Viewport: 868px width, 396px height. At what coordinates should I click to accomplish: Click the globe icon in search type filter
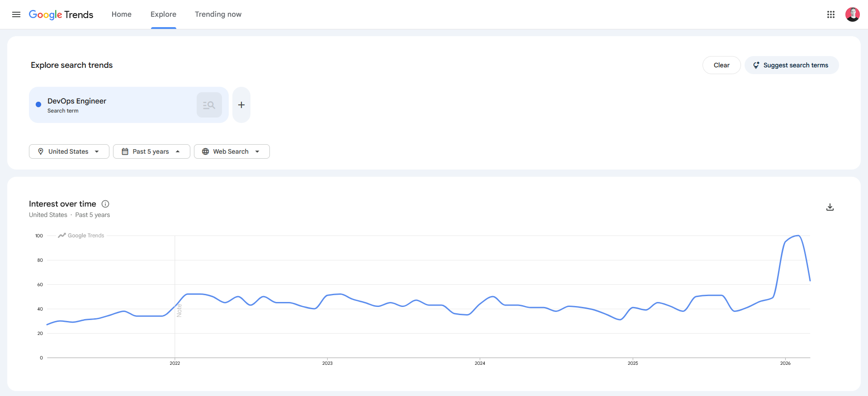point(206,151)
